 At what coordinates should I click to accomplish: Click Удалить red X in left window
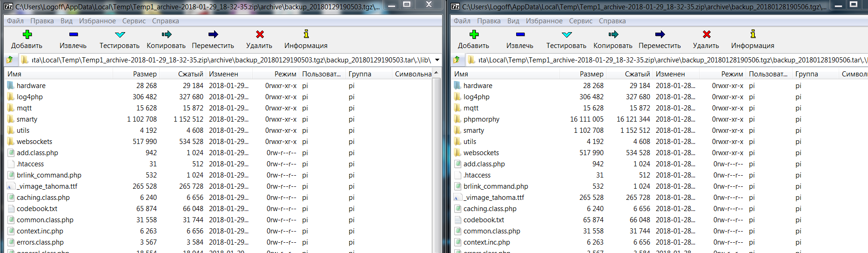pos(260,34)
